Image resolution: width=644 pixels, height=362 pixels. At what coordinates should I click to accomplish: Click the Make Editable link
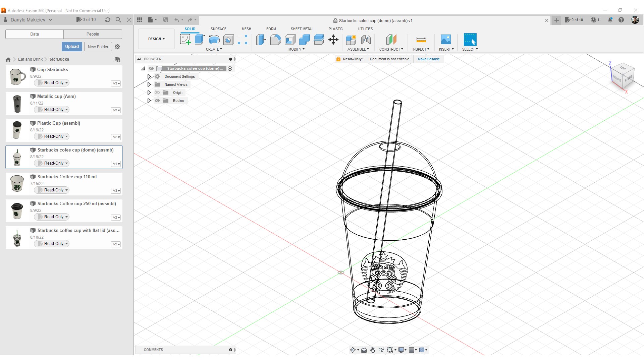429,59
